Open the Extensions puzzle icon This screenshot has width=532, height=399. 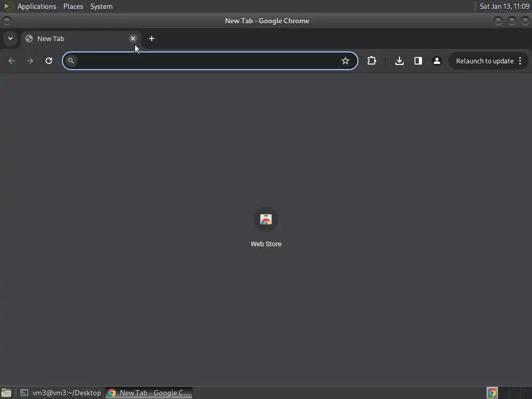[x=372, y=61]
